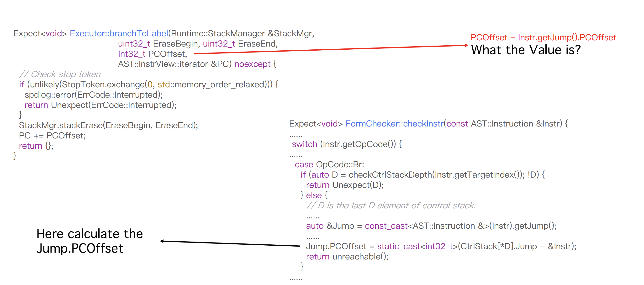
Task: Click 'AST::InstrView::iterator &PC) noexcept' line
Action: (197, 64)
